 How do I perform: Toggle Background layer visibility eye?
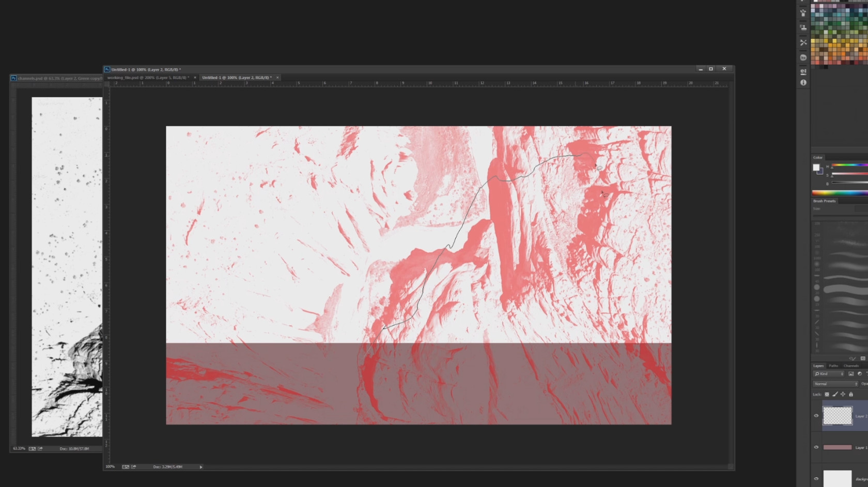[816, 479]
